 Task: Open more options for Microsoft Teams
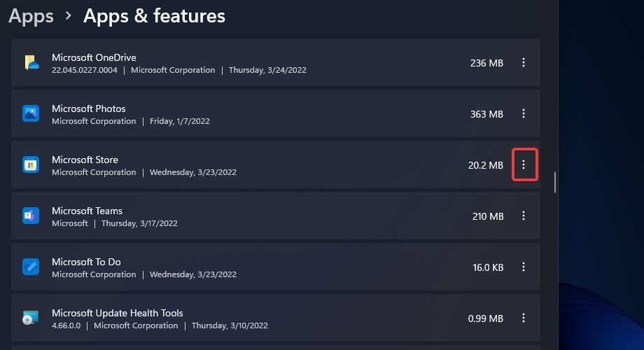[x=524, y=216]
